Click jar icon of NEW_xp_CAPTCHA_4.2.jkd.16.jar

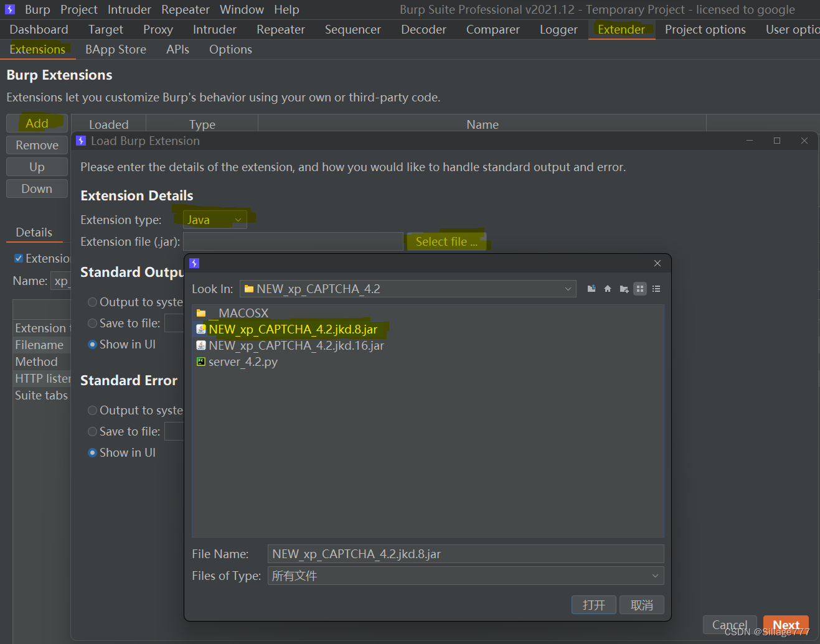(201, 345)
